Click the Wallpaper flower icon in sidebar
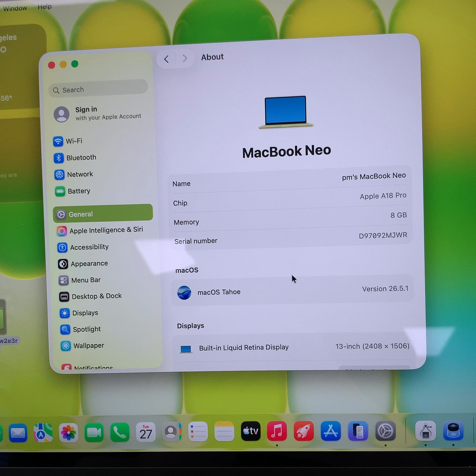 65,346
